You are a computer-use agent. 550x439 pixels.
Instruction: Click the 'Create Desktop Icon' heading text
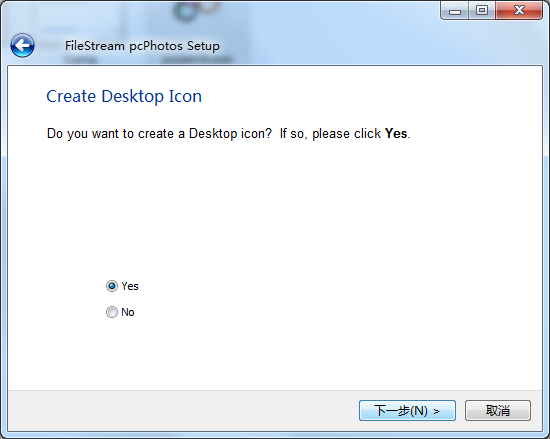124,96
